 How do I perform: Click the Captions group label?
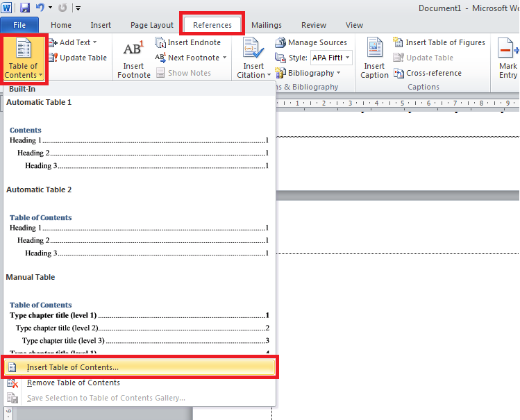point(423,87)
